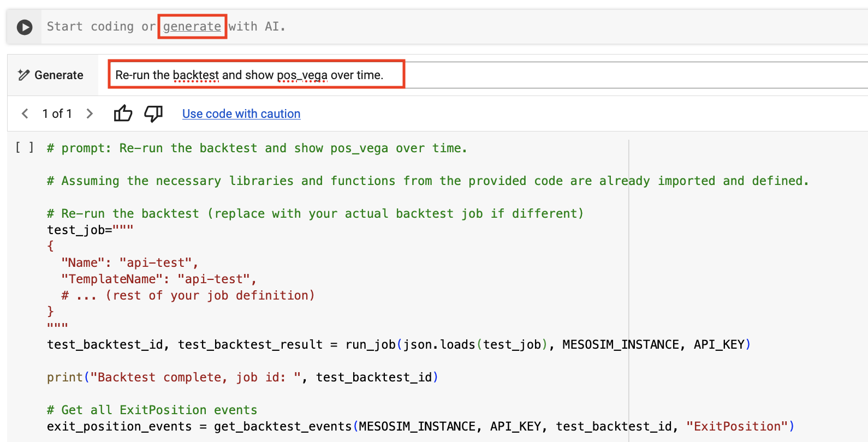Viewport: 868px width, 442px height.
Task: Click the run_job function call
Action: (371, 344)
